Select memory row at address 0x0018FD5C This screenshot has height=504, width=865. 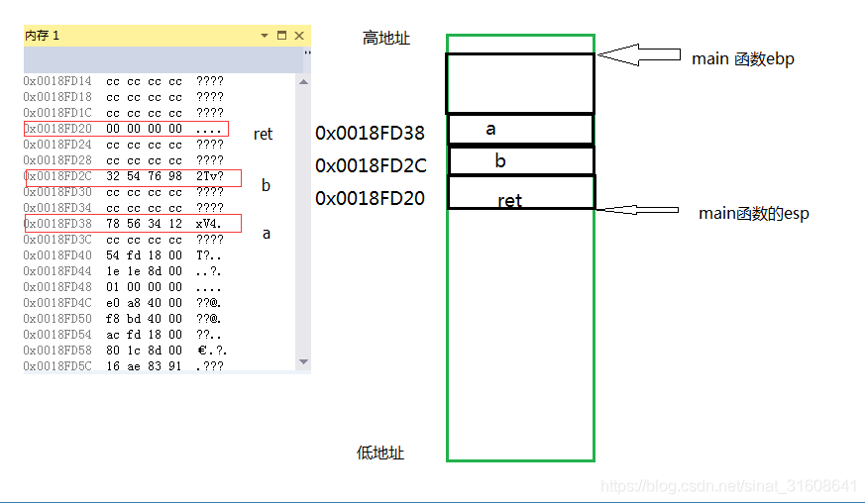click(124, 366)
